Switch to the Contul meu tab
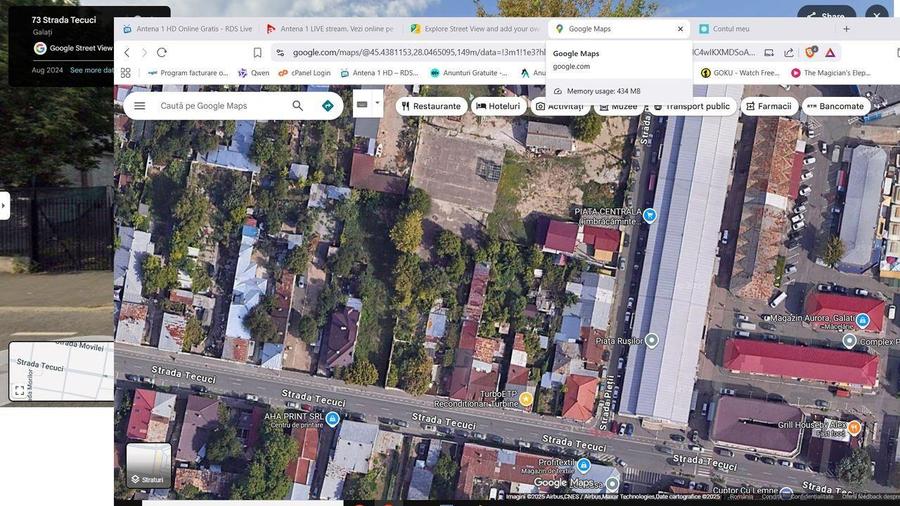Image resolution: width=900 pixels, height=506 pixels. click(730, 29)
